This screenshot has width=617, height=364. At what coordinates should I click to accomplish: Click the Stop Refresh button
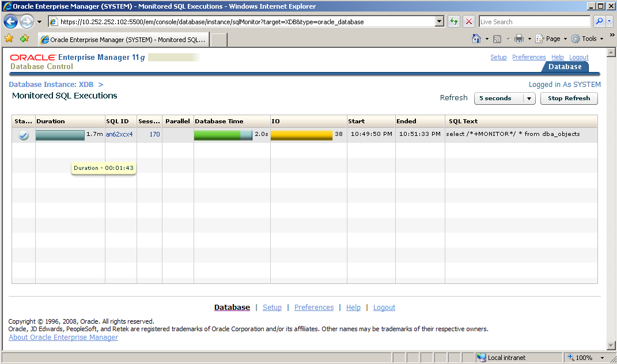[569, 98]
